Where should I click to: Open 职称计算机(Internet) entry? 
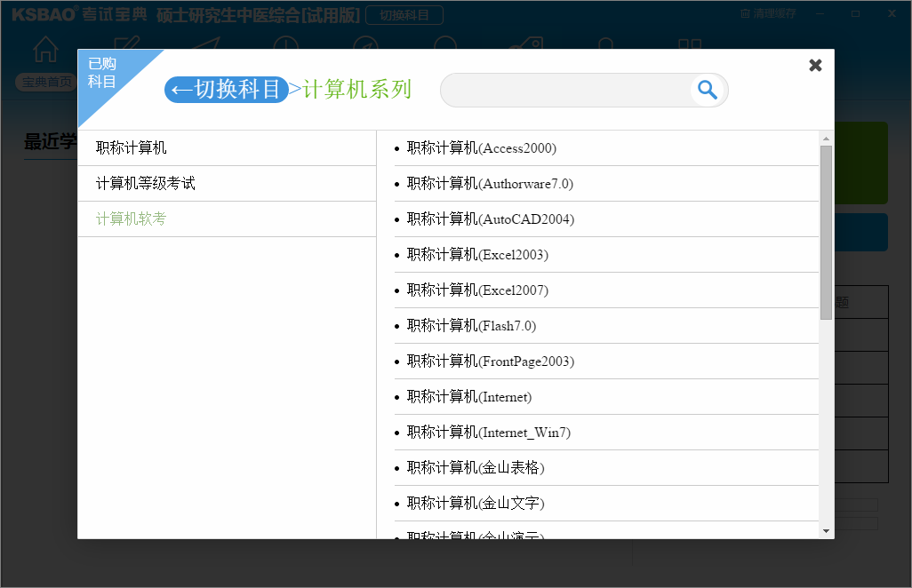click(606, 397)
